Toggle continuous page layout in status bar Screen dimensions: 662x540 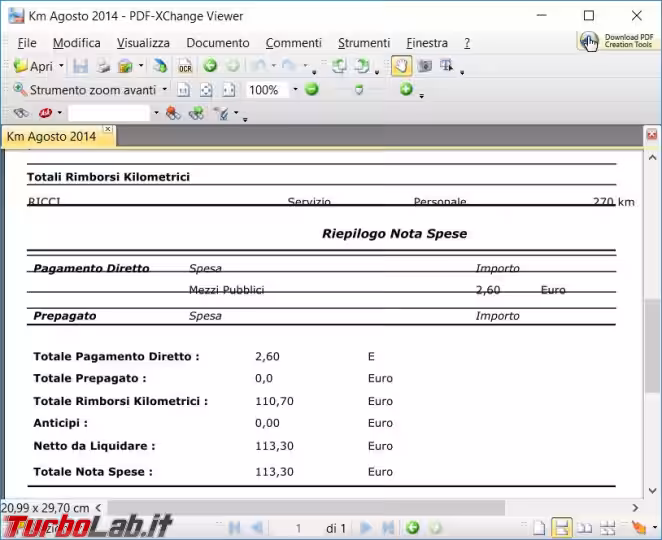pyautogui.click(x=562, y=527)
